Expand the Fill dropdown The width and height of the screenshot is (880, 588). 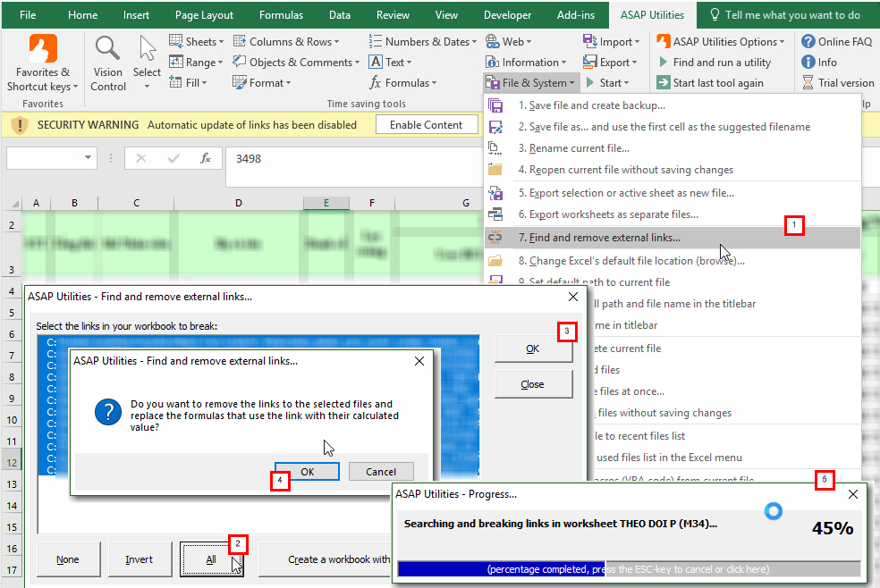click(x=189, y=83)
